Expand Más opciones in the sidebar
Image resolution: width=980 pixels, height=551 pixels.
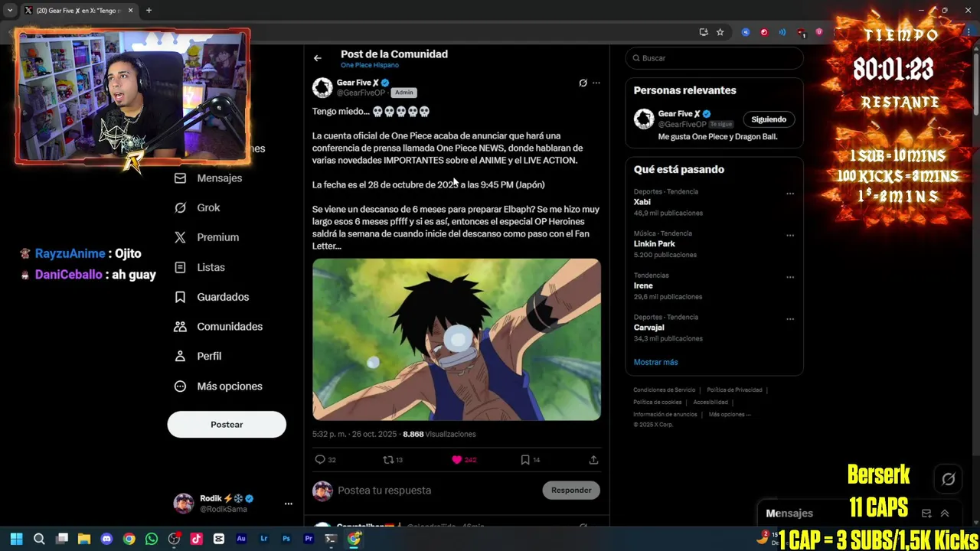(x=219, y=386)
